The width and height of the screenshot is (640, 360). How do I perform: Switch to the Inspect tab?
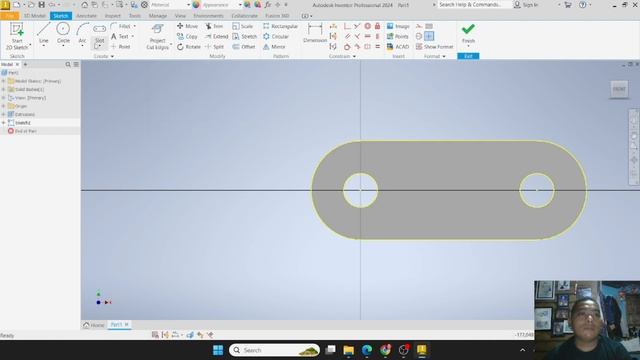[x=113, y=16]
